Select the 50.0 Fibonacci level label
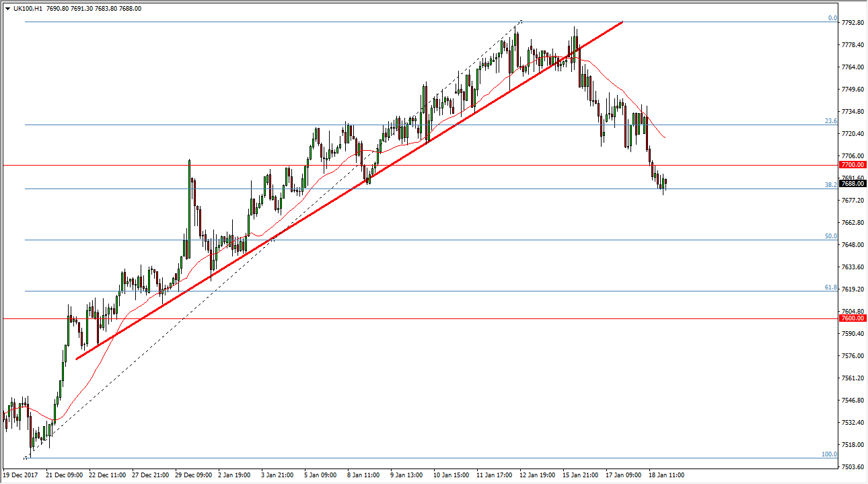The image size is (868, 484). coord(831,236)
